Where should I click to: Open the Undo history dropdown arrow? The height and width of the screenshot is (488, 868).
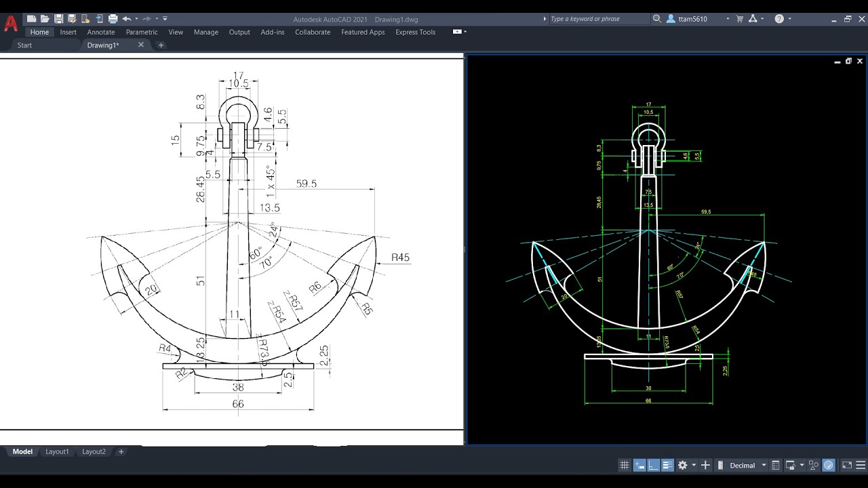tap(136, 19)
